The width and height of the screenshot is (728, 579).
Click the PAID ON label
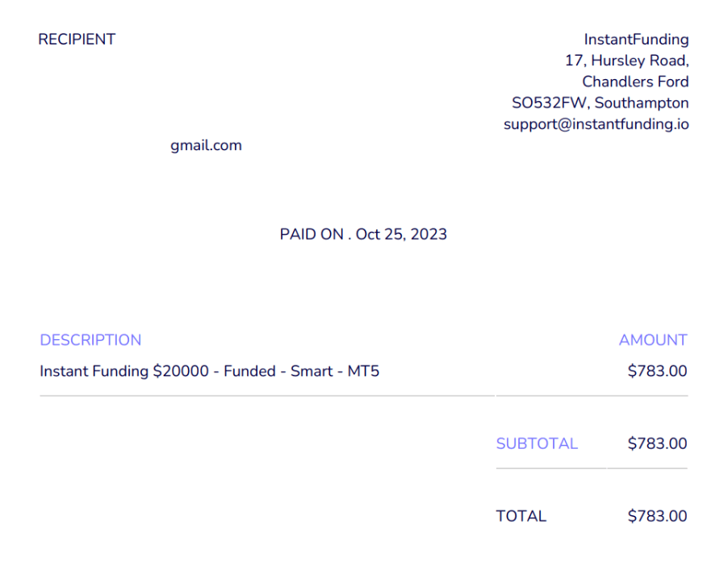coord(312,234)
